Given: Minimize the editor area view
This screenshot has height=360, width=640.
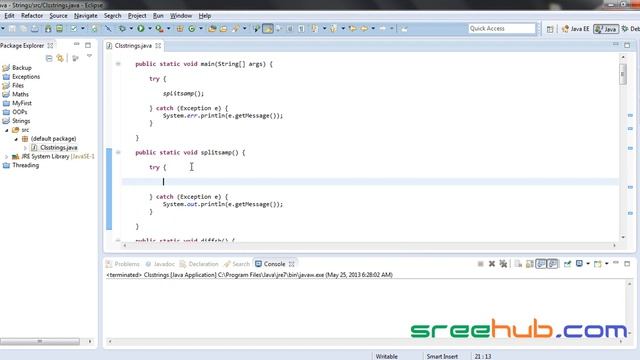Looking at the screenshot, I should pyautogui.click(x=616, y=44).
